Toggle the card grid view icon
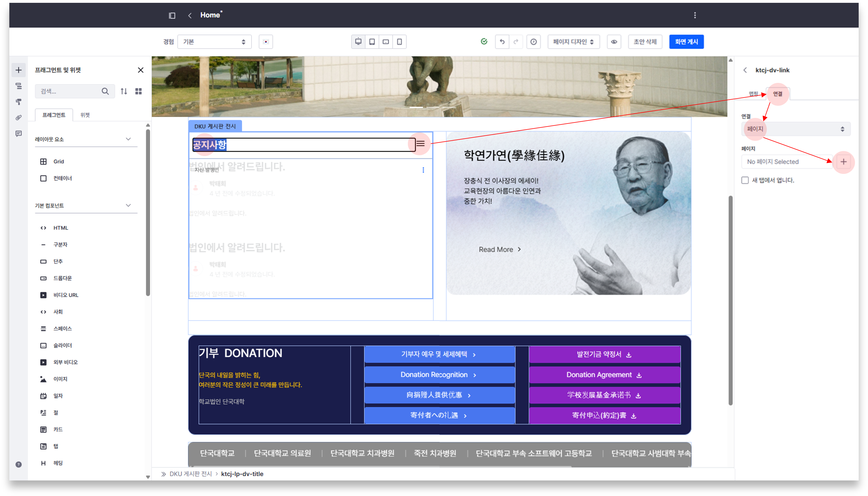 pyautogui.click(x=138, y=91)
